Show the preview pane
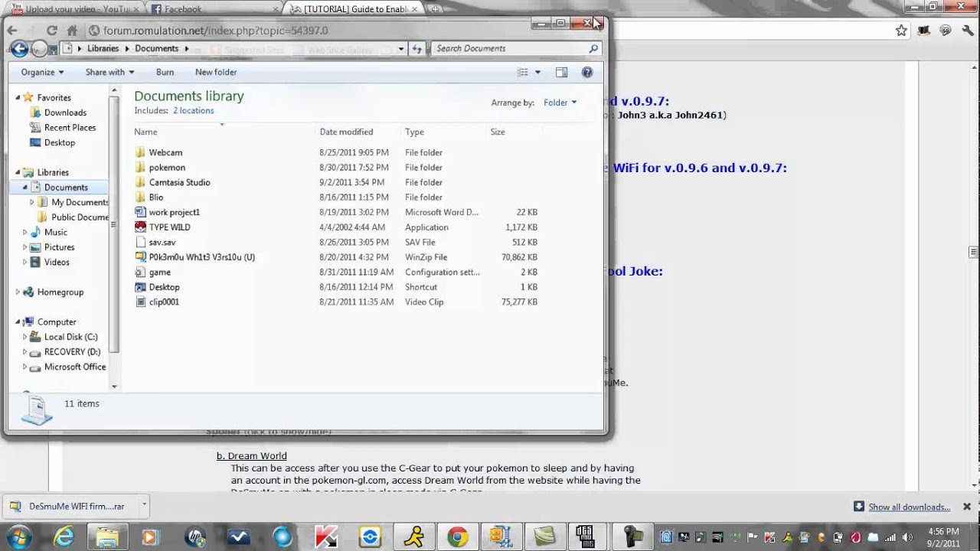 (561, 72)
